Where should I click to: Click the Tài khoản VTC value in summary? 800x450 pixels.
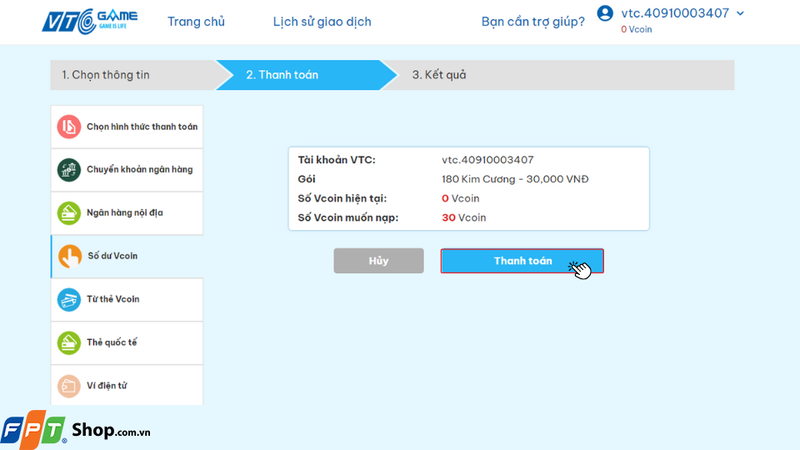[x=487, y=160]
